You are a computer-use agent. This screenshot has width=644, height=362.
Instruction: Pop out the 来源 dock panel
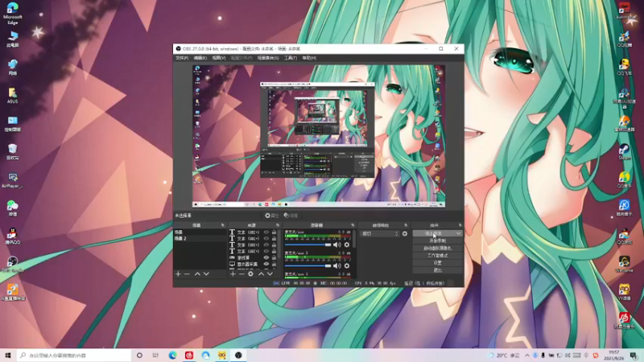tap(278, 225)
